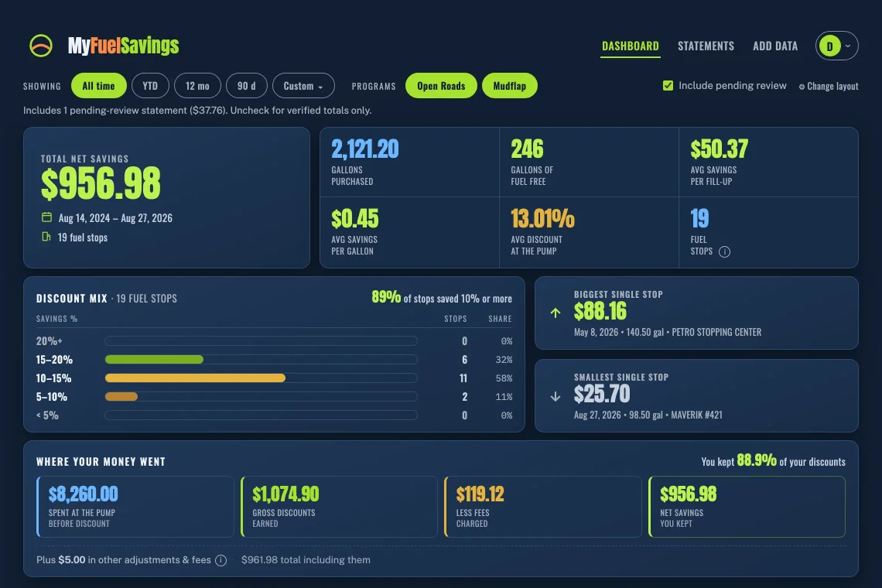The height and width of the screenshot is (588, 882).
Task: Open the info icon by other adjustments & fees
Action: coord(221,560)
